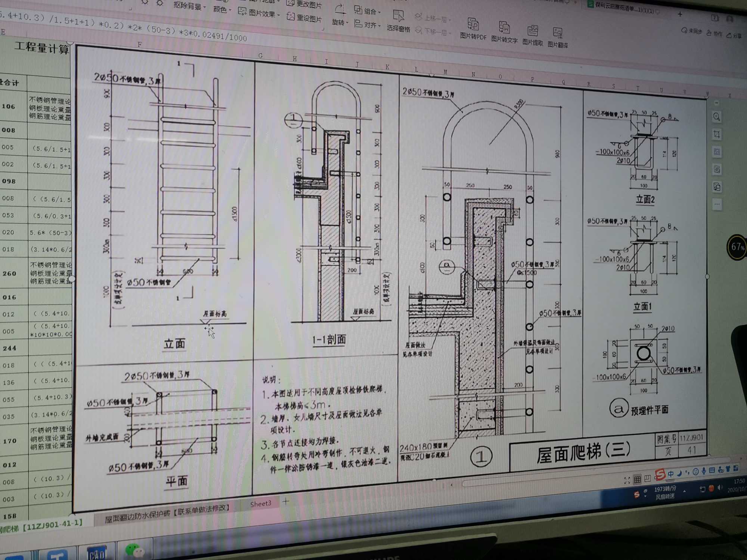
Task: Expand the 下移一层 send backward dropdown
Action: [x=433, y=31]
